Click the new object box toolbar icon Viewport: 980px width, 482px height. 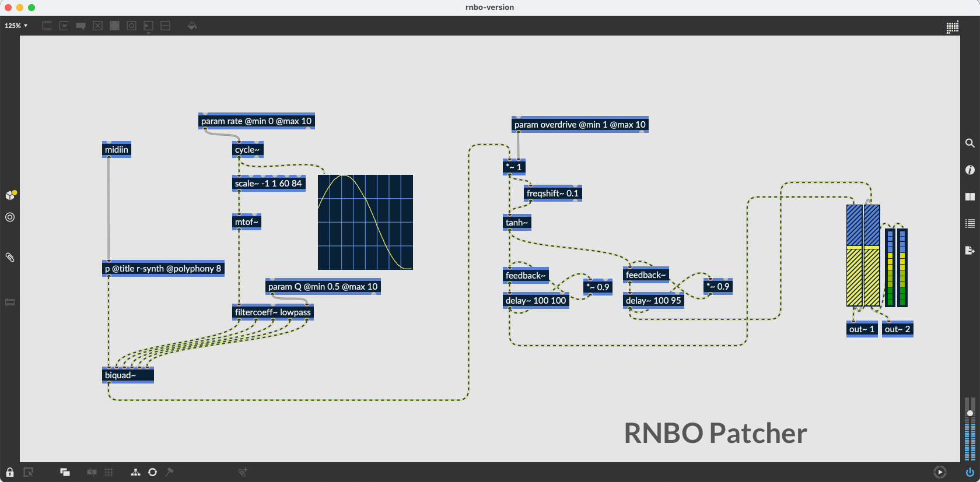(x=47, y=26)
